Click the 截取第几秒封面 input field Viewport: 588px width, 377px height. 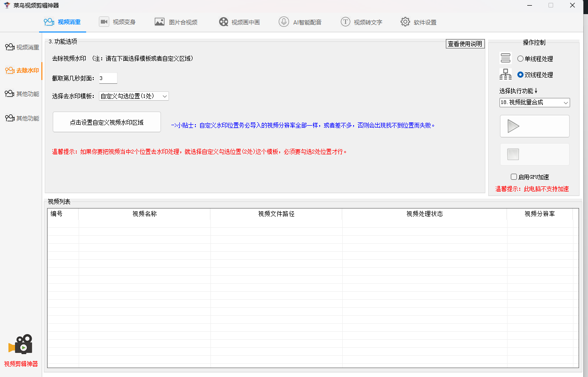tap(108, 78)
